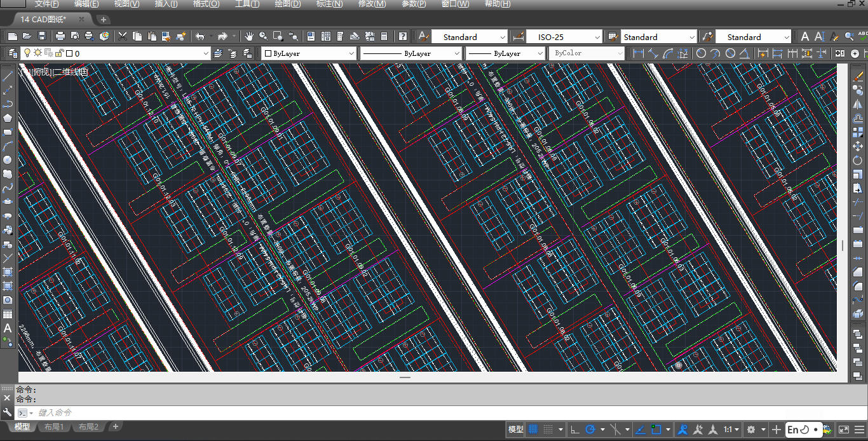Toggle polar tracking in the status bar
Screen dimensions: 868x441
coord(590,430)
